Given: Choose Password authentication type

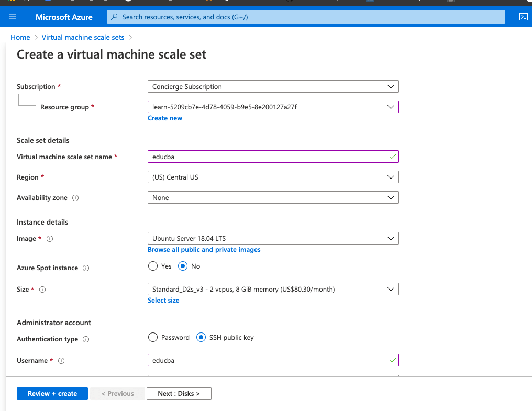Looking at the screenshot, I should point(153,338).
